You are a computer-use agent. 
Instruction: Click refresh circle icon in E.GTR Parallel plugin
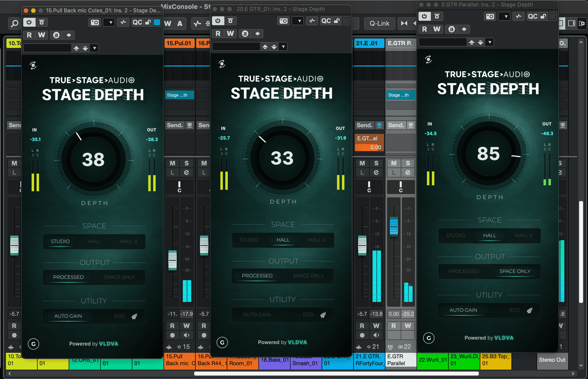[x=428, y=60]
